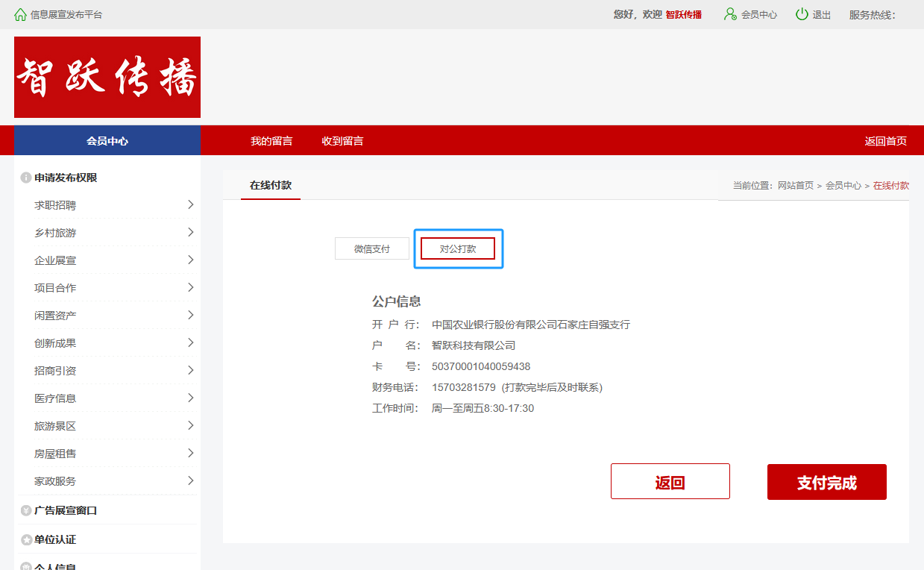Open the 收到留言 menu item
This screenshot has height=570, width=924.
point(342,141)
